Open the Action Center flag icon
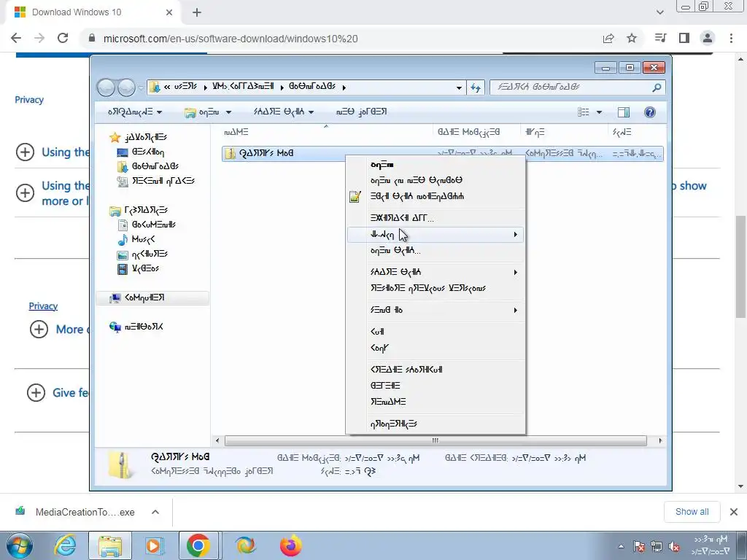This screenshot has width=747, height=560. pyautogui.click(x=639, y=547)
